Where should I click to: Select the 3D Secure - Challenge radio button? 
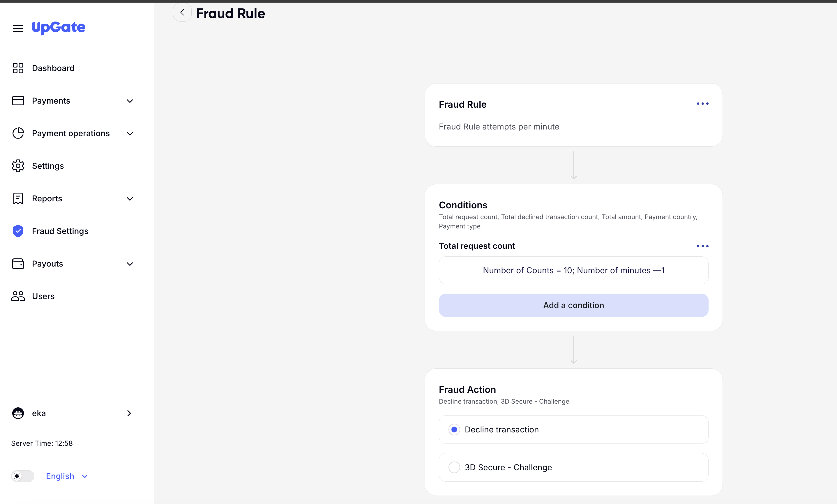(454, 467)
